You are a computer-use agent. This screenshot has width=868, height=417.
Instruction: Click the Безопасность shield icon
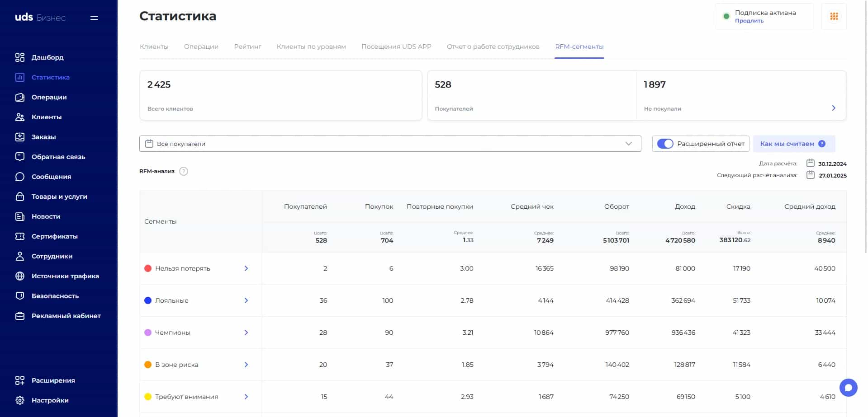(20, 296)
